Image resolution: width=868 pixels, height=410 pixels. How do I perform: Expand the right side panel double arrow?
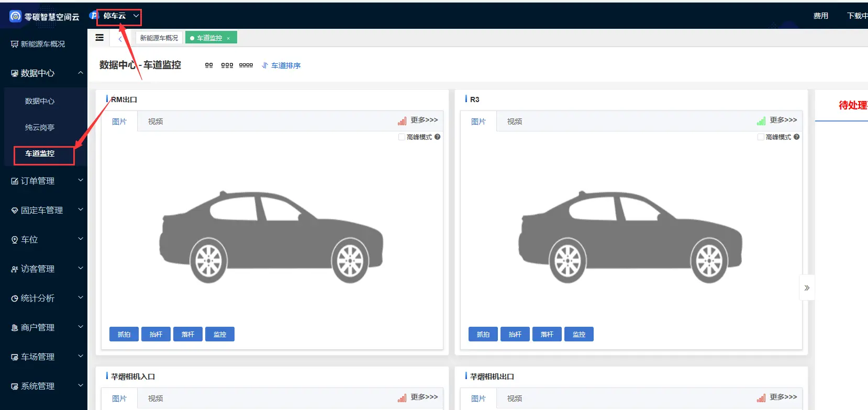pos(807,287)
